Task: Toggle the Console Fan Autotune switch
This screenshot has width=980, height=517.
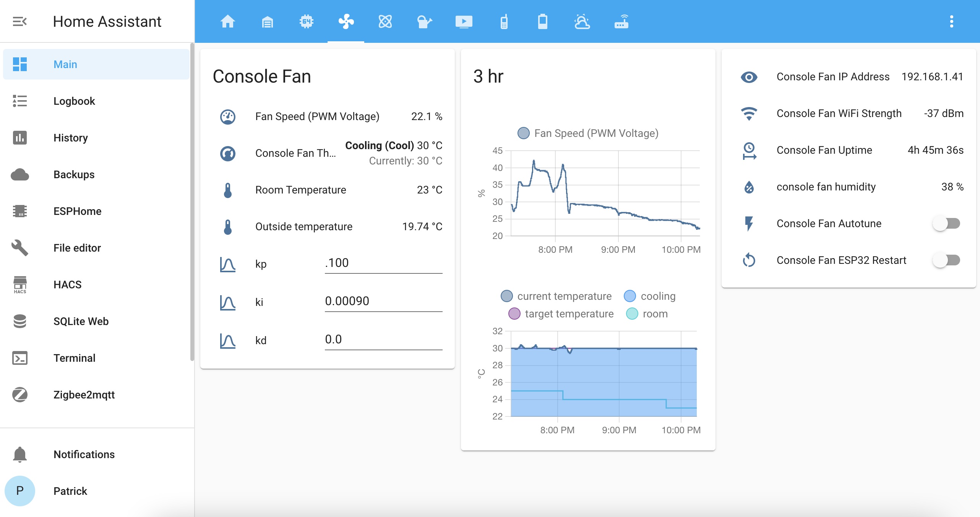Action: [946, 223]
